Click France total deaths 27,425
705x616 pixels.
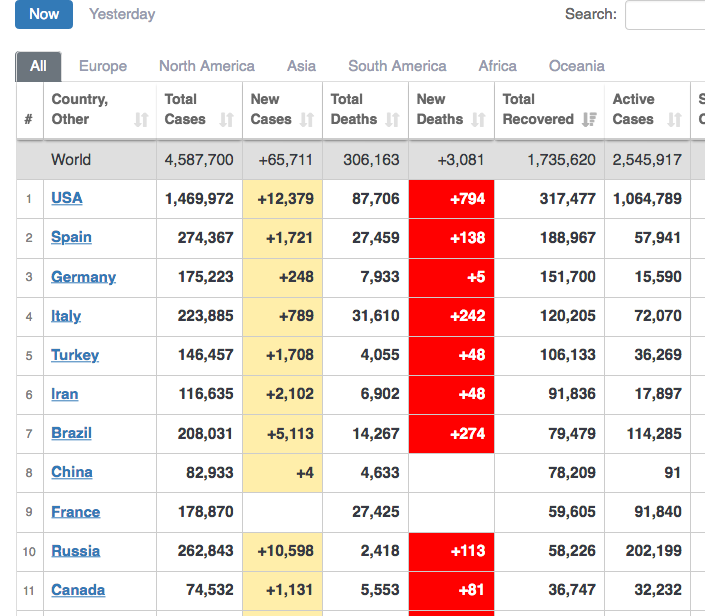tap(375, 512)
